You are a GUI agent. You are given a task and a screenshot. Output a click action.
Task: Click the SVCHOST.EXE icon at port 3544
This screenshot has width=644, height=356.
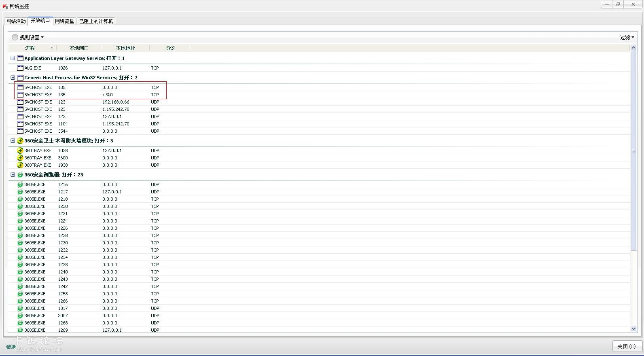20,131
